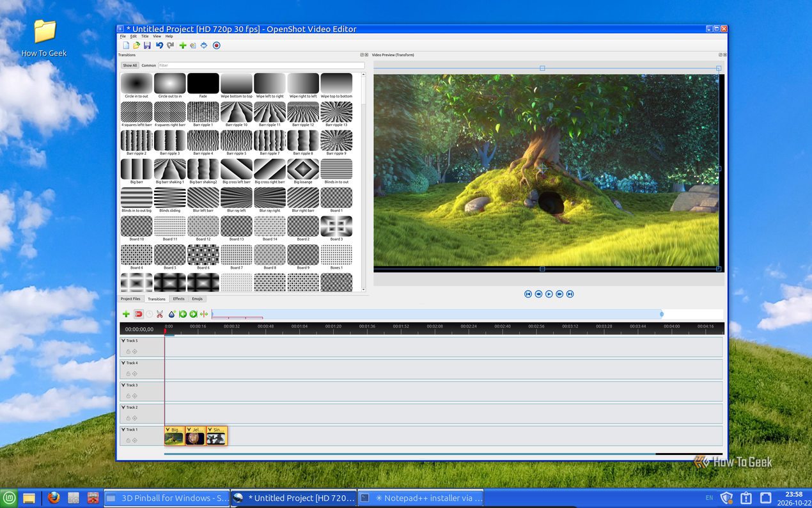Toggle fullscreen from the main toolbar
812x508 pixels.
click(204, 45)
